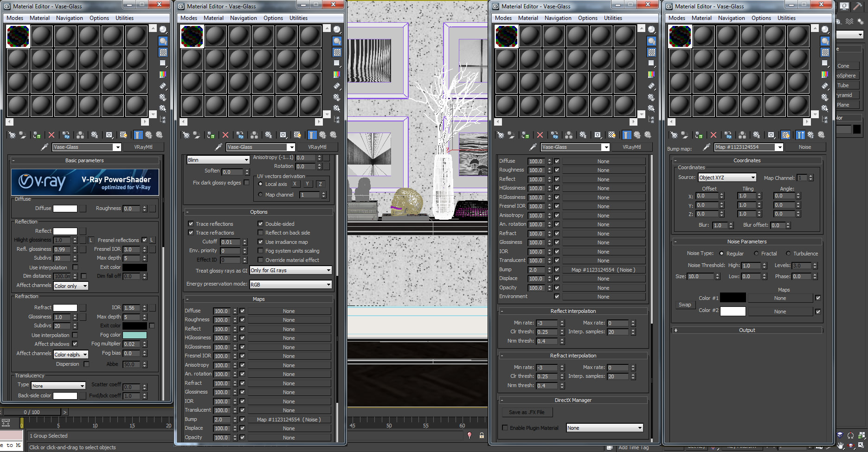This screenshot has width=868, height=452.
Task: Toggle Background checker icon in Options-rollout editor sidebar
Action: [x=337, y=52]
